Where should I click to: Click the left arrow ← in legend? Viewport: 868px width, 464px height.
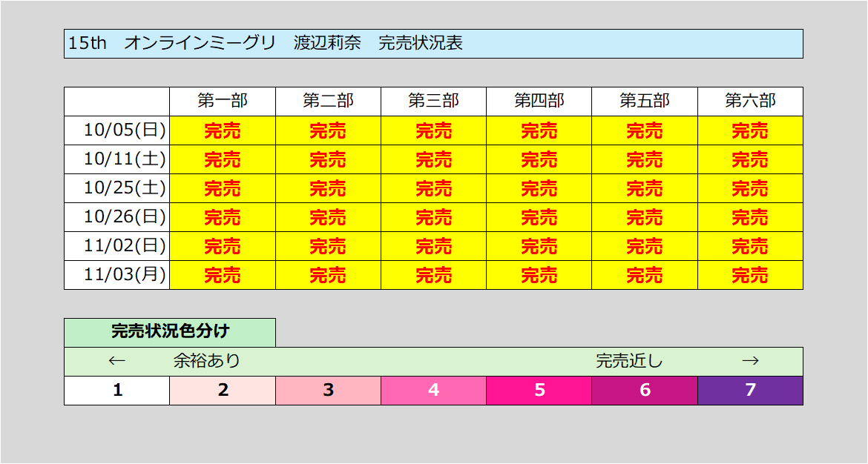tap(116, 361)
